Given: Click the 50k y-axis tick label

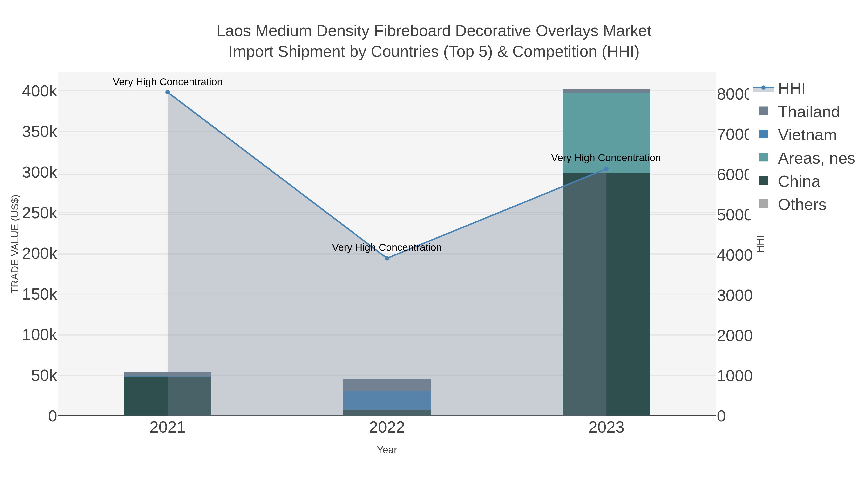Looking at the screenshot, I should [44, 375].
